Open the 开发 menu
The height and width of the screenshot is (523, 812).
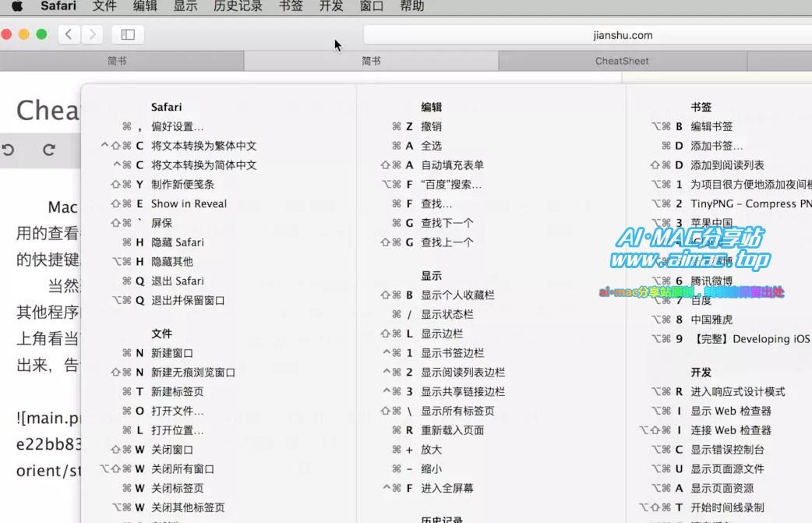[x=331, y=6]
